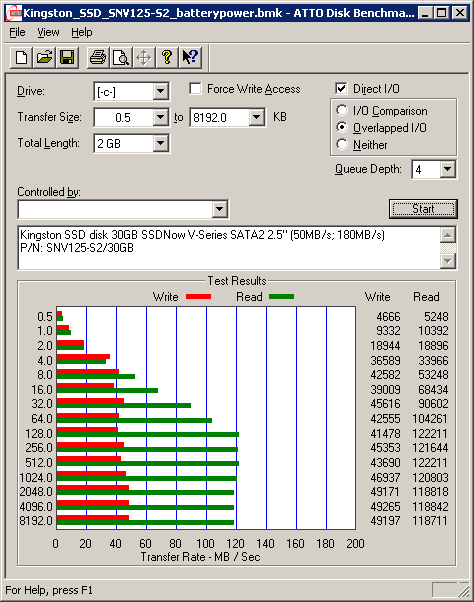Expand the Drive dropdown list
This screenshot has height=602, width=474.
160,91
